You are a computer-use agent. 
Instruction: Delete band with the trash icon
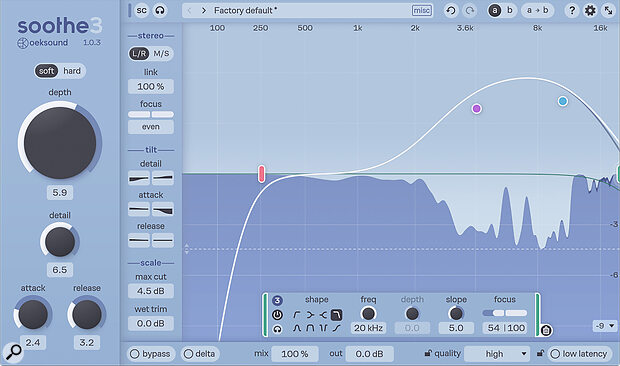546,330
